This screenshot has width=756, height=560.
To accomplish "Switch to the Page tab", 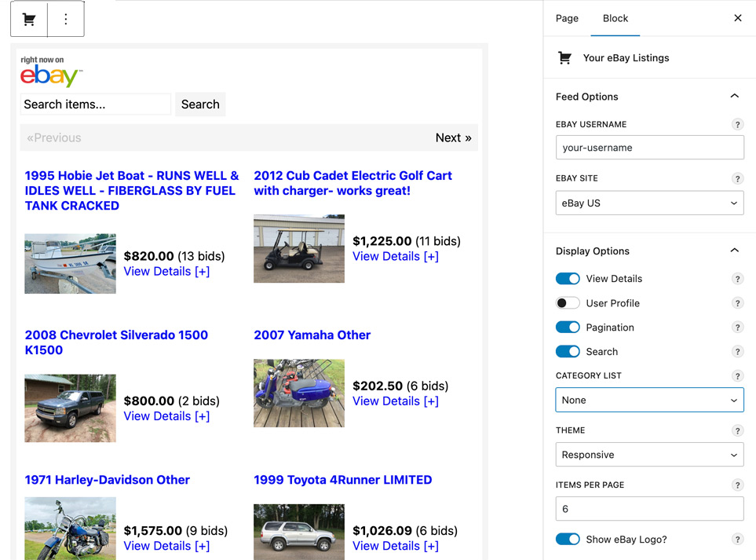I will tap(567, 18).
